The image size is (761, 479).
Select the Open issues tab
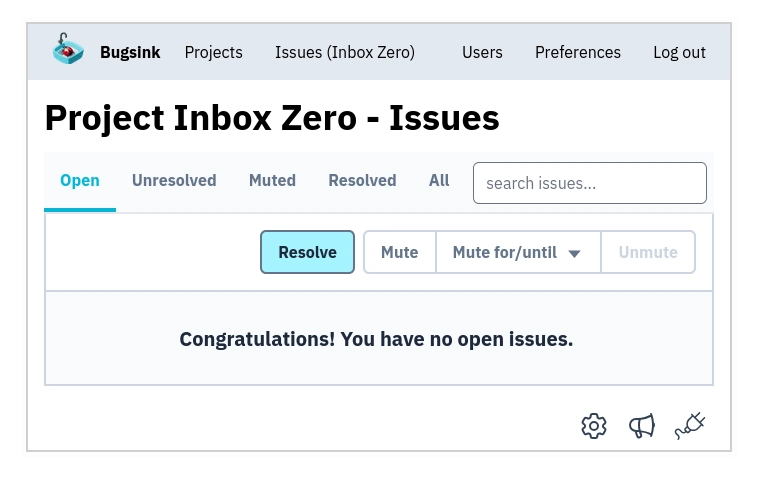(80, 181)
